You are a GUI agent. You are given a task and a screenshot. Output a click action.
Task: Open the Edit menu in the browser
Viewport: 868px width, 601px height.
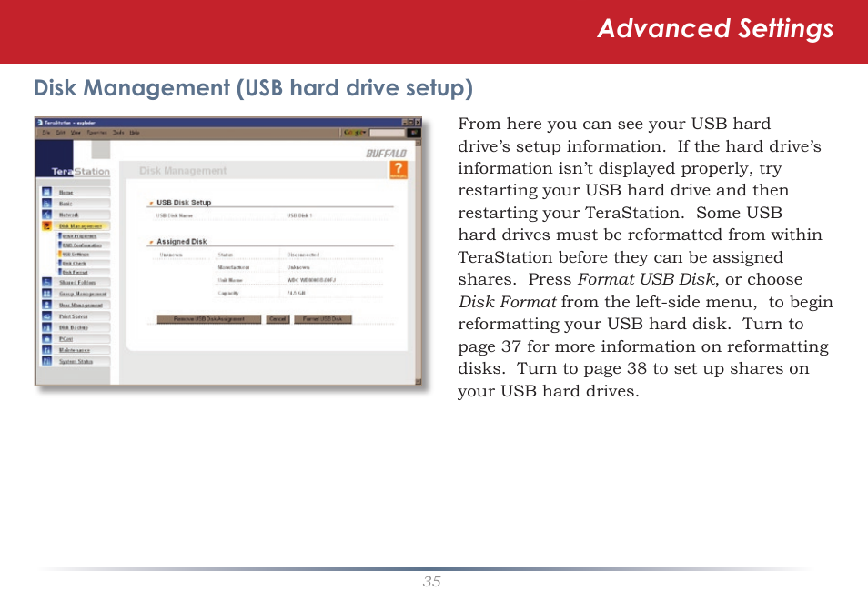[x=60, y=133]
